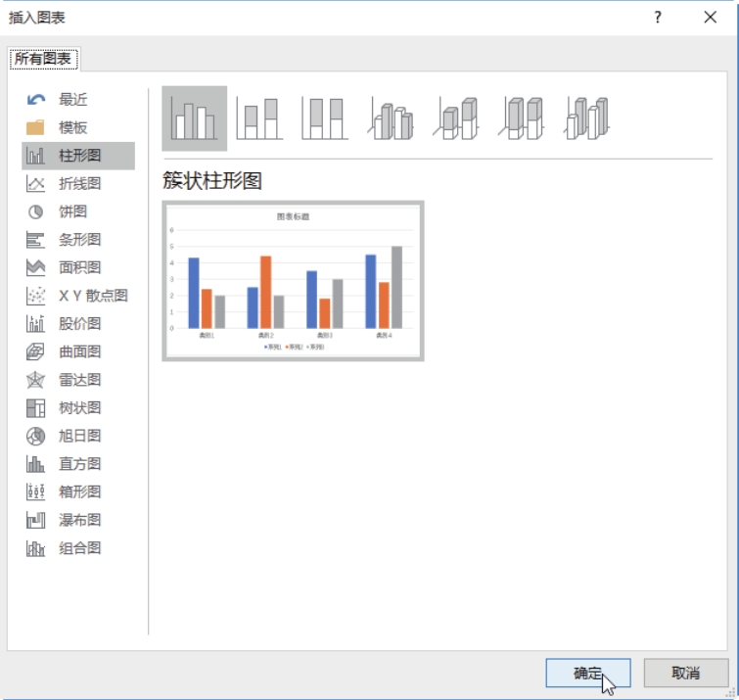
Task: Select the clustered column chart subtype icon
Action: (194, 118)
